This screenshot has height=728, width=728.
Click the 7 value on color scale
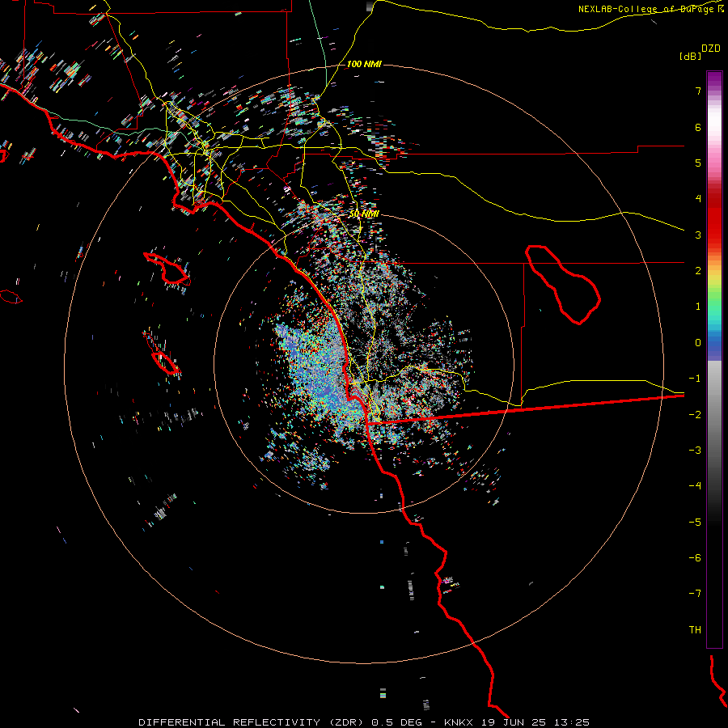698,91
